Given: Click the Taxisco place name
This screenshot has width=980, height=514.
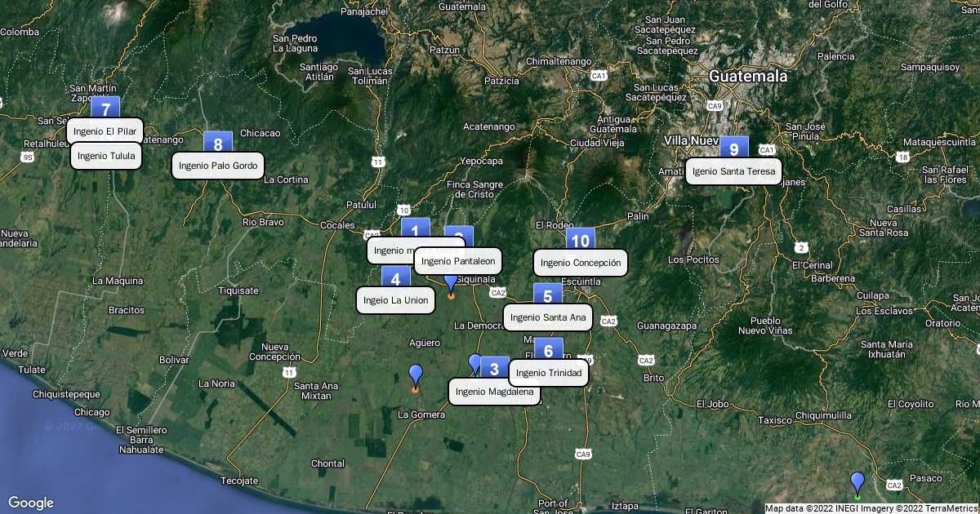Looking at the screenshot, I should click(x=775, y=421).
